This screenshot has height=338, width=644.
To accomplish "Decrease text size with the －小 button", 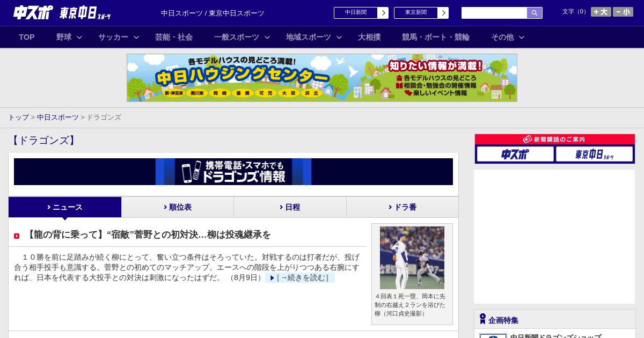I will click(x=623, y=12).
